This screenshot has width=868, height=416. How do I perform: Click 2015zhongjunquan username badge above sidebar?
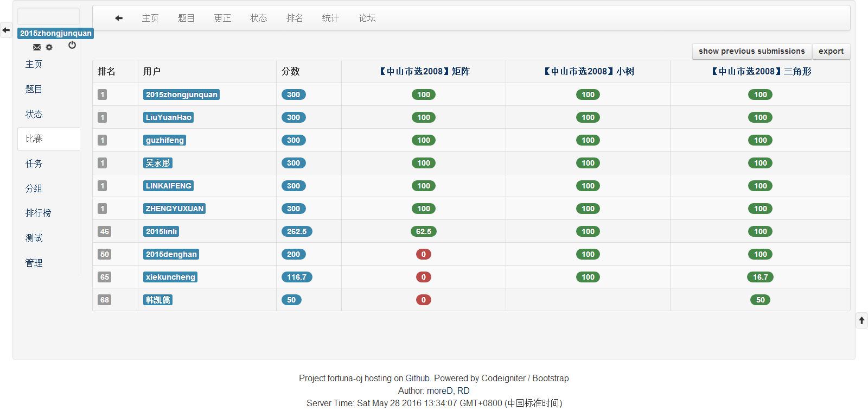[56, 33]
